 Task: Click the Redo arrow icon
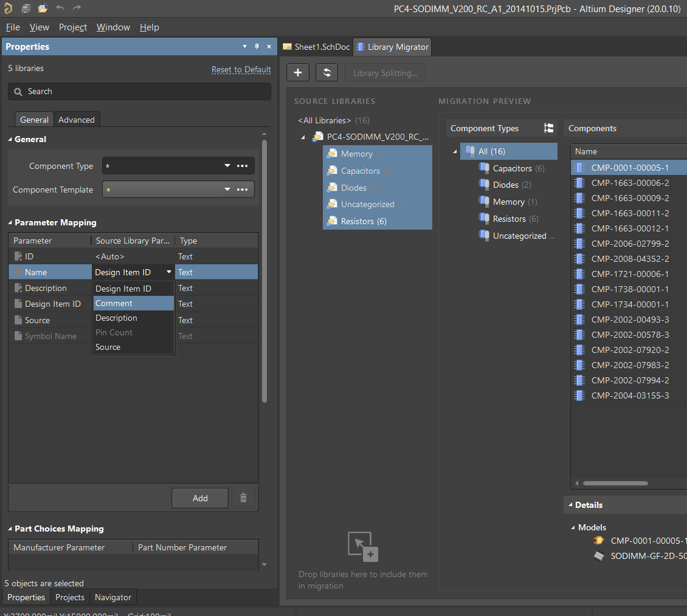pyautogui.click(x=75, y=8)
